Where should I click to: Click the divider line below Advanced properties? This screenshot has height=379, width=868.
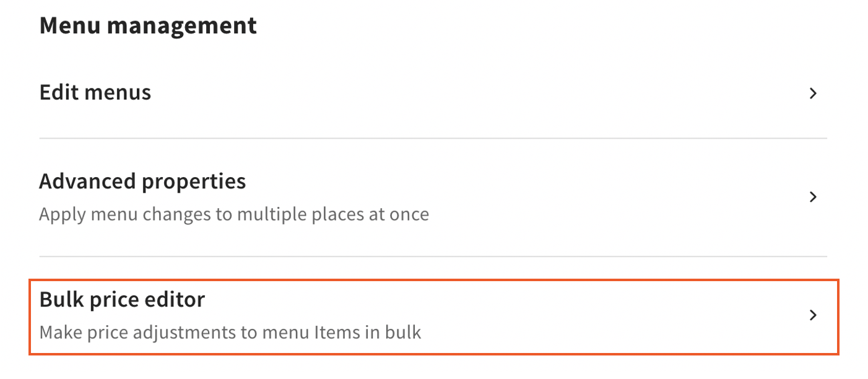(x=433, y=256)
